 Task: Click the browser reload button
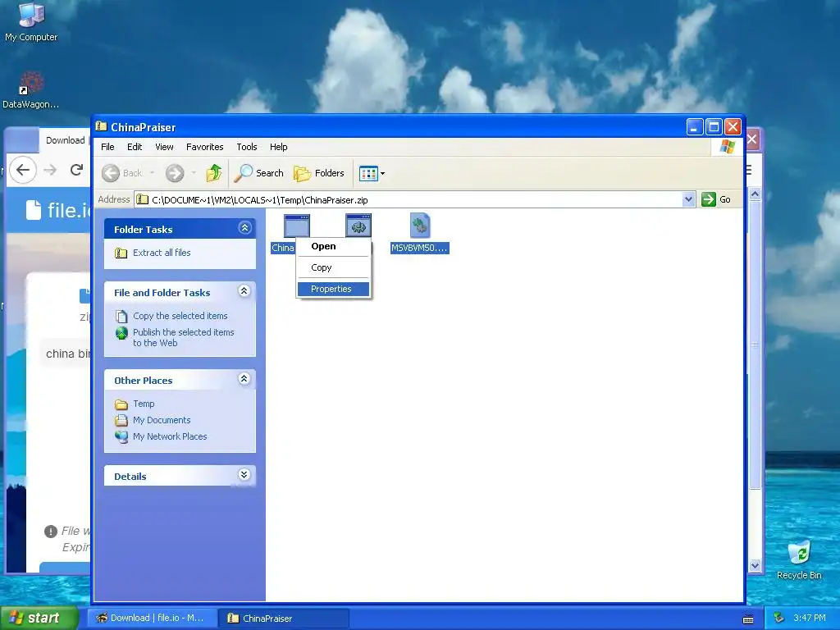(x=76, y=170)
